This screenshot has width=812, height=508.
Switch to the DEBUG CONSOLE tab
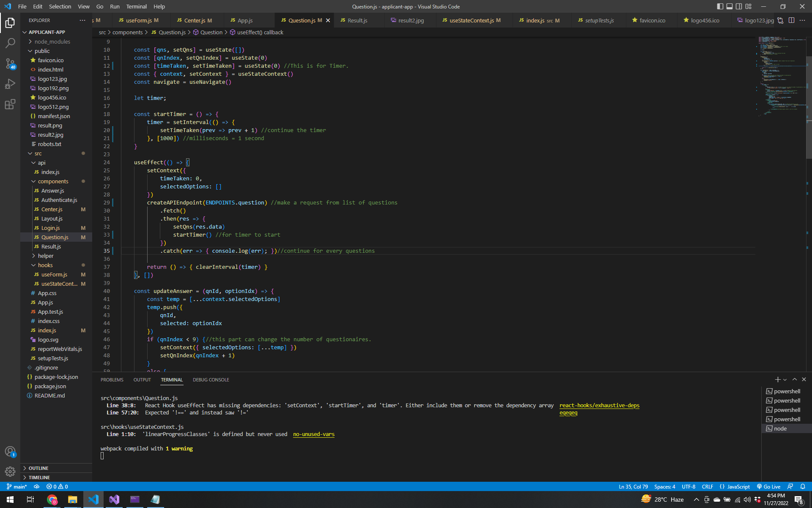[211, 380]
